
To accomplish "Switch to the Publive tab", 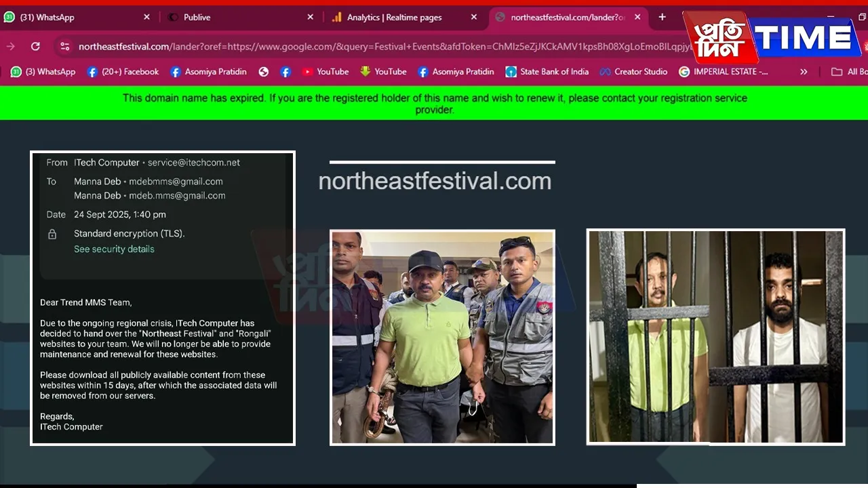I will tap(197, 17).
